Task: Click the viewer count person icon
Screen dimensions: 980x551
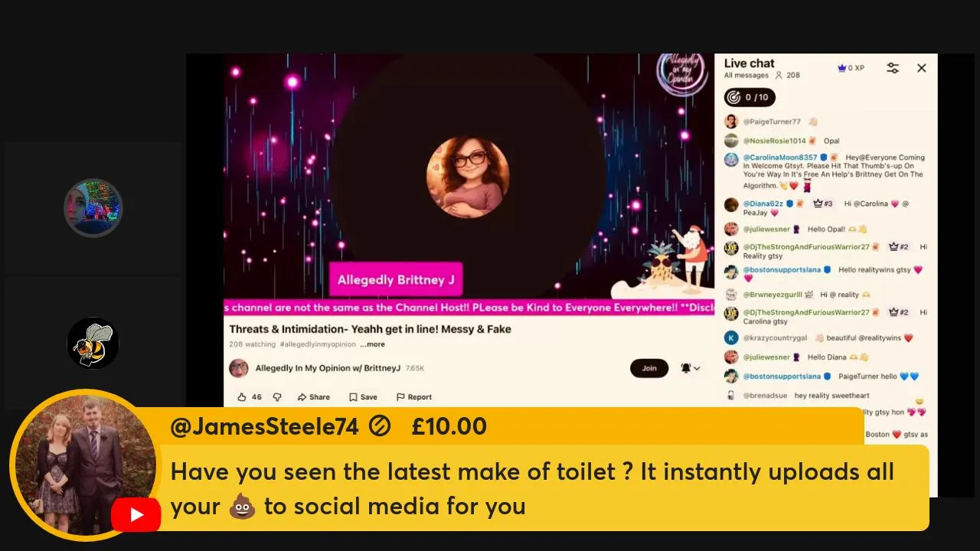Action: pyautogui.click(x=779, y=75)
